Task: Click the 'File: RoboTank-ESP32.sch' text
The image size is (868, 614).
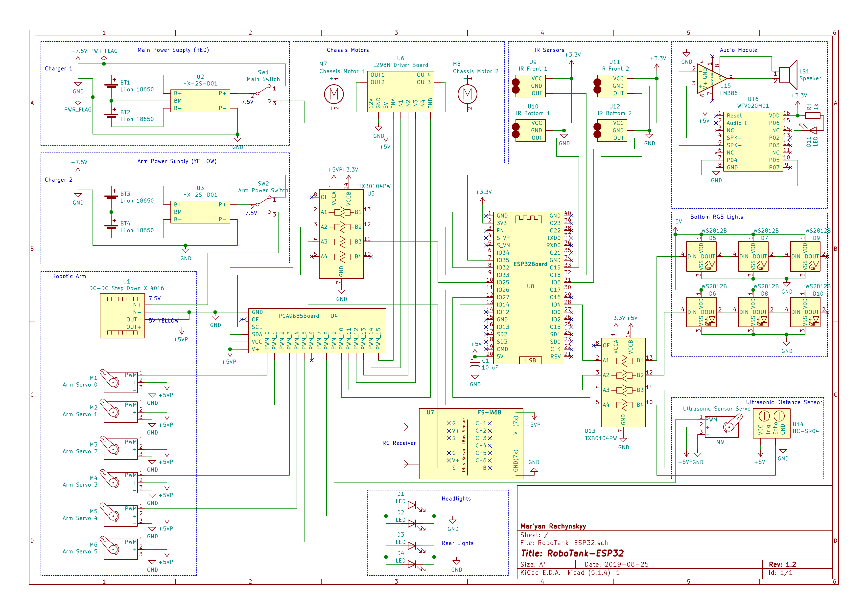Action: (x=564, y=543)
